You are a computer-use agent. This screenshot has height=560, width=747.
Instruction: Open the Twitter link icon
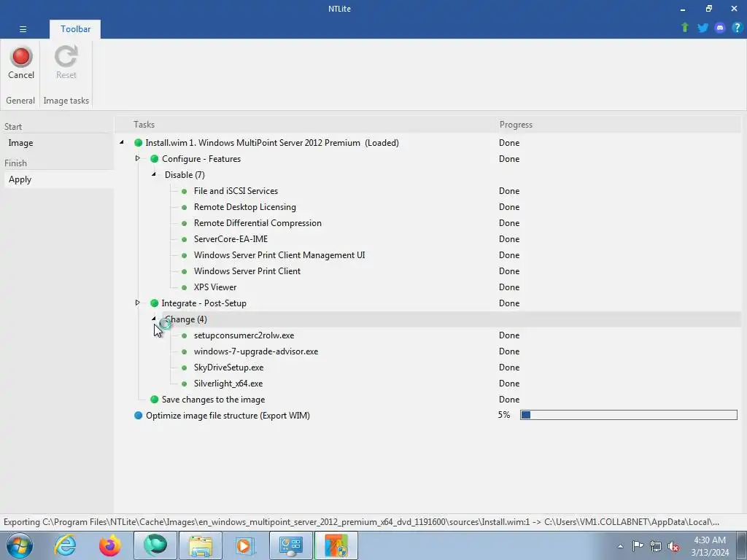[x=703, y=28]
